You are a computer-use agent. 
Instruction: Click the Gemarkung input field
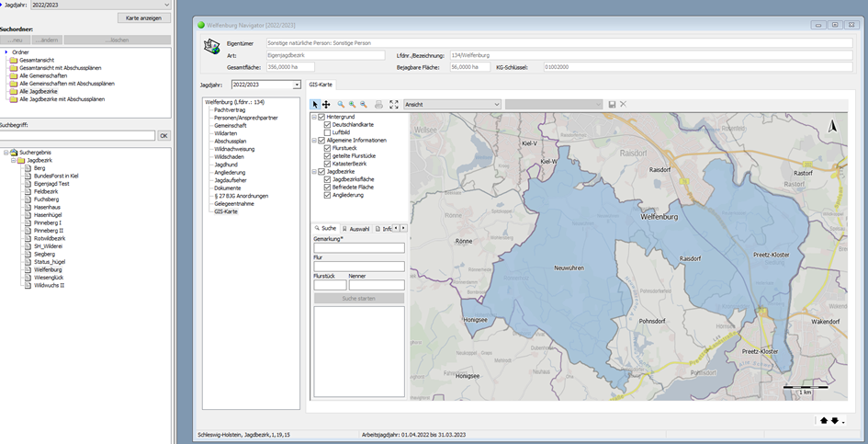point(359,247)
